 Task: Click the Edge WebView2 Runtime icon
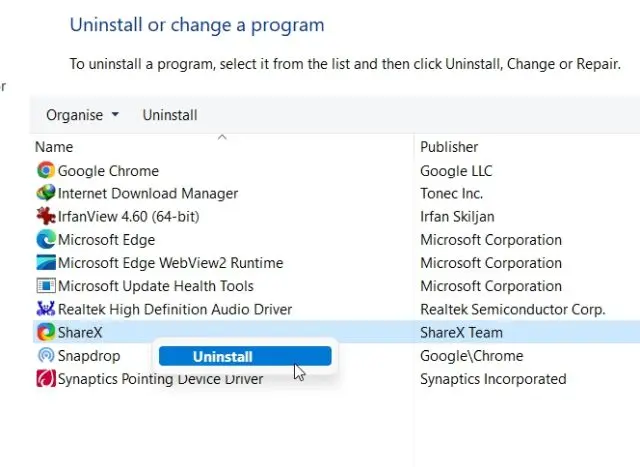click(46, 262)
